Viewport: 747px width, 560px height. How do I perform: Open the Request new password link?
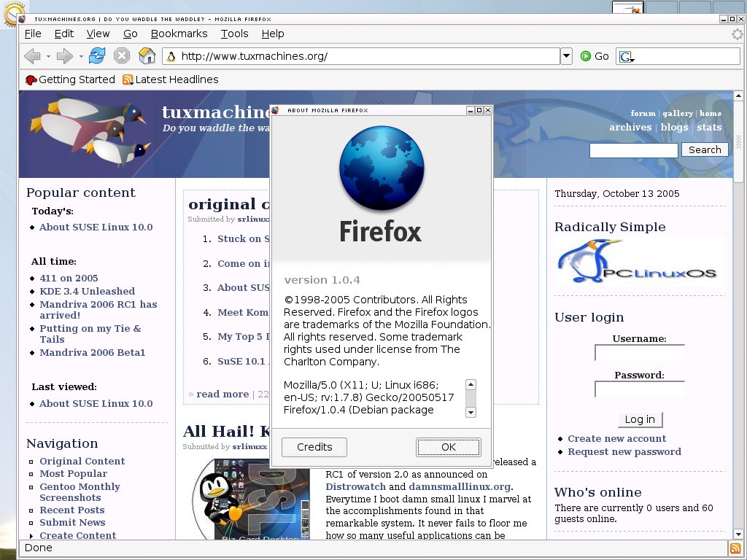[624, 452]
